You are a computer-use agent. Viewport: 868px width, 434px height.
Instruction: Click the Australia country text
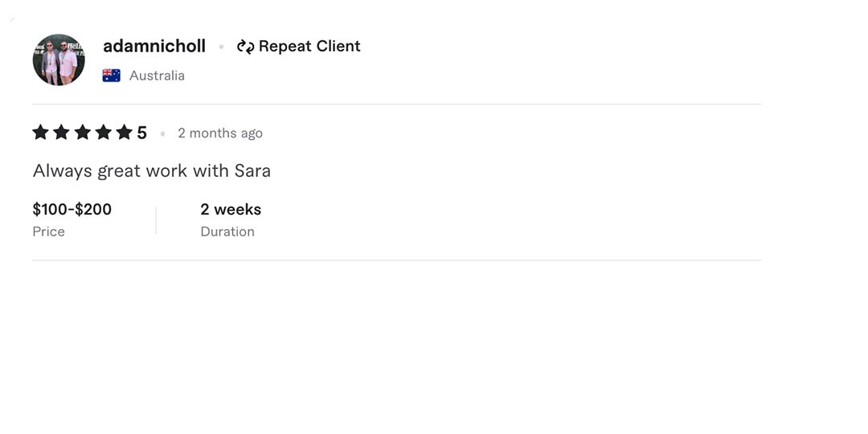pos(157,76)
